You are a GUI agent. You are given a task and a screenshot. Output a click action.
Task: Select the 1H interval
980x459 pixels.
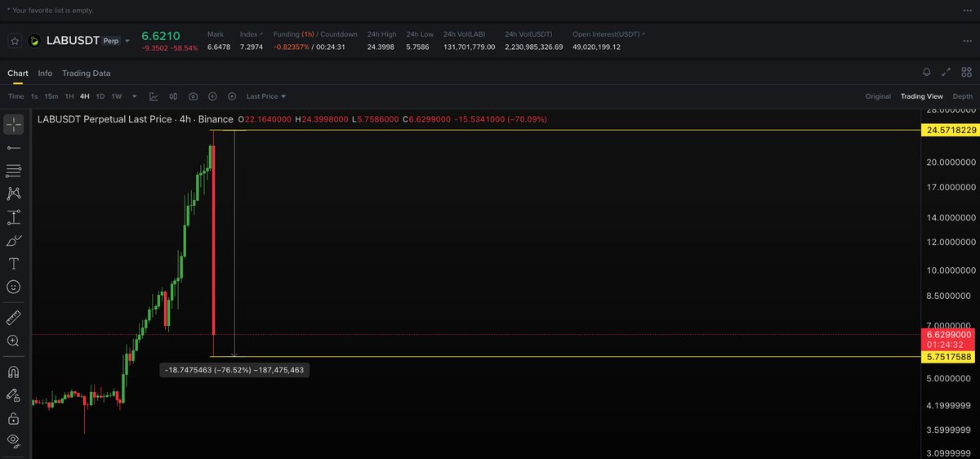pyautogui.click(x=69, y=96)
